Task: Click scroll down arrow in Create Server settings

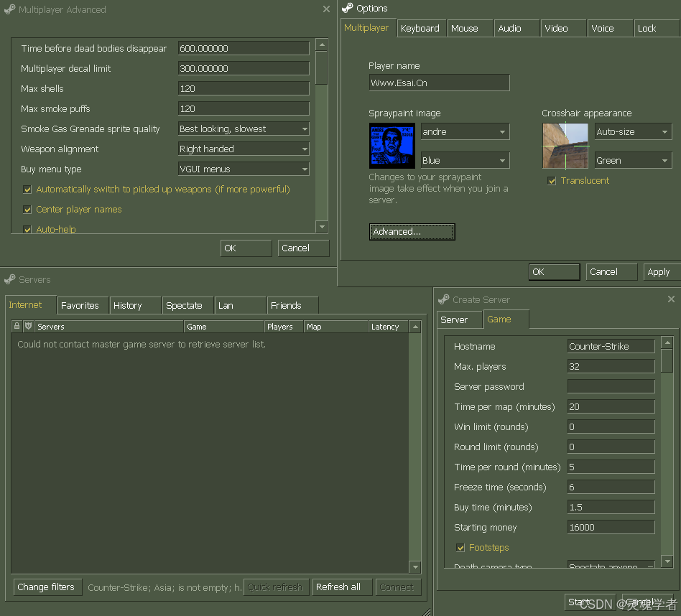Action: coord(667,561)
